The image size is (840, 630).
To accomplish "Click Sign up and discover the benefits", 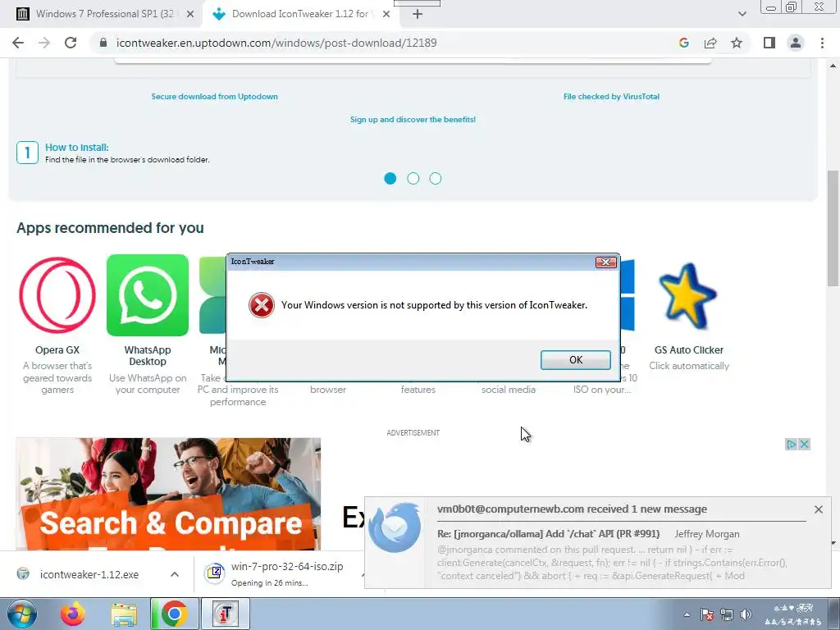I will click(413, 120).
